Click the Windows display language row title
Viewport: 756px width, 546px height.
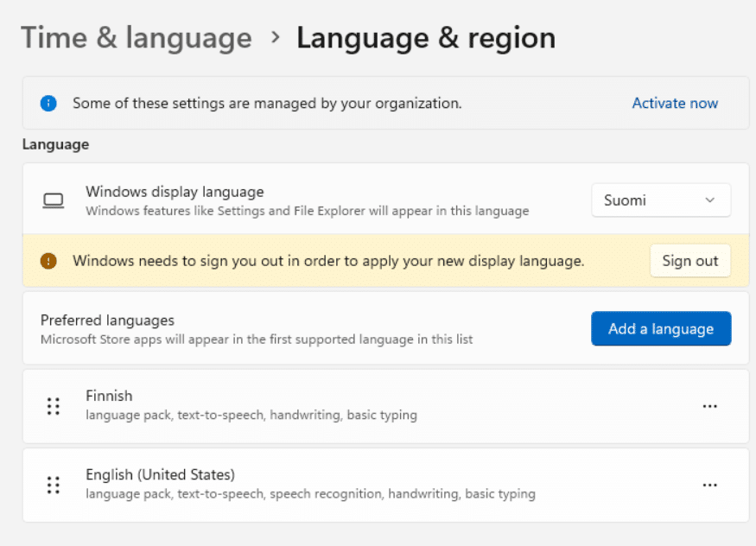pos(175,192)
